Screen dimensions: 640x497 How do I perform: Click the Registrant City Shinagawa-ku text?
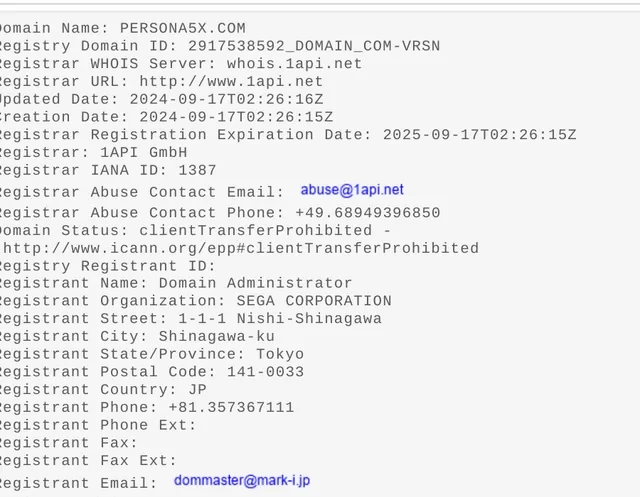pos(216,337)
